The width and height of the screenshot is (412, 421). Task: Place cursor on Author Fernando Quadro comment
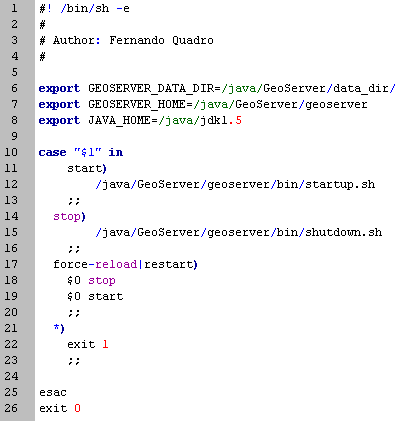[x=126, y=40]
